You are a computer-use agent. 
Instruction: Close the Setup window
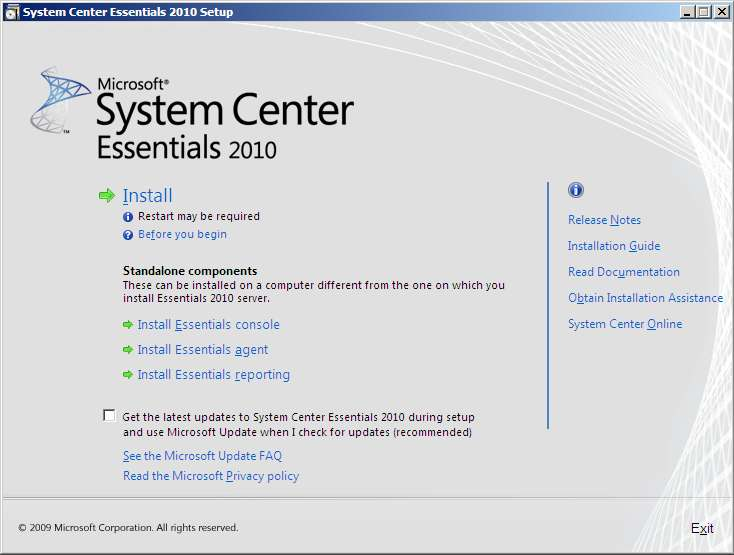[722, 12]
